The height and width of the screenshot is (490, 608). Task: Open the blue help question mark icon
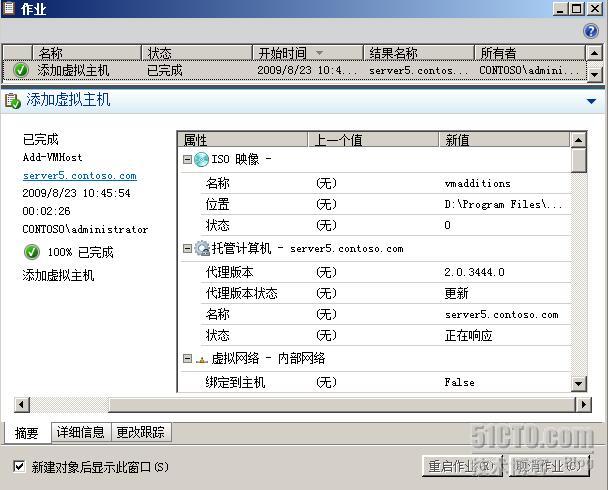coord(591,31)
